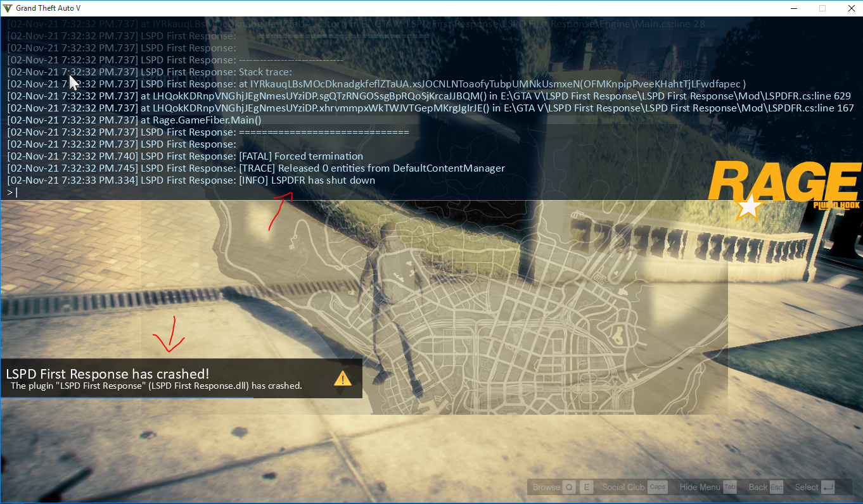
Task: Click the "[INFO] LSPDFR has shut down" log line
Action: click(x=191, y=180)
